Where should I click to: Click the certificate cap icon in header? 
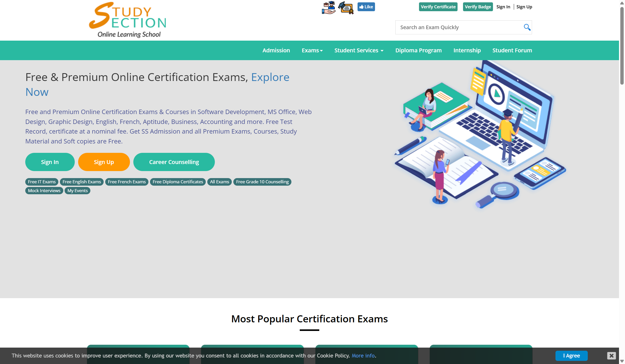point(346,8)
